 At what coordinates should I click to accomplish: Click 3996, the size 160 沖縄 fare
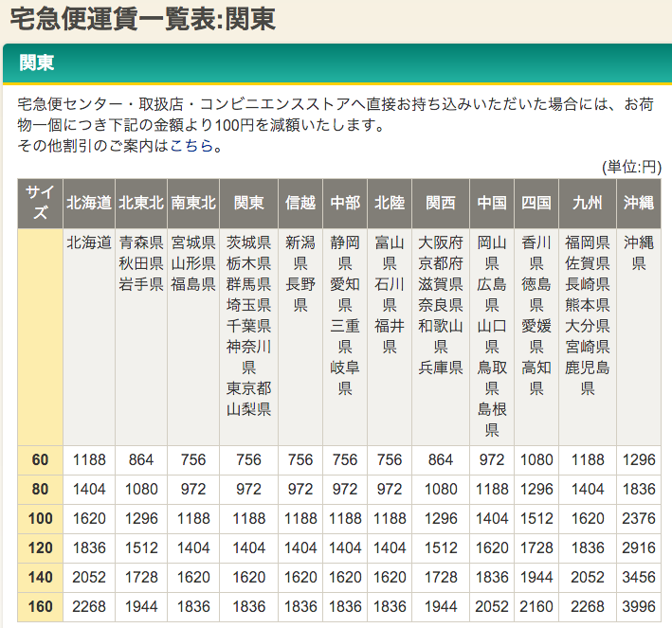pyautogui.click(x=639, y=606)
